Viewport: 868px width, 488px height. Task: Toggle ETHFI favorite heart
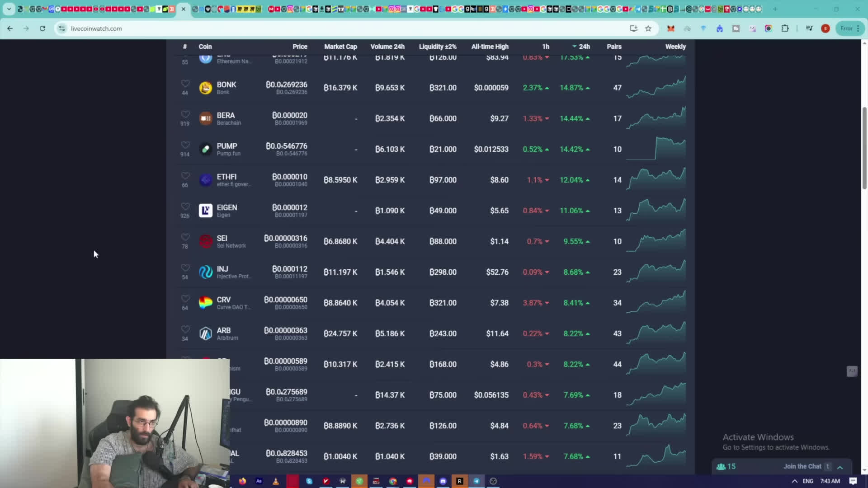pyautogui.click(x=185, y=176)
